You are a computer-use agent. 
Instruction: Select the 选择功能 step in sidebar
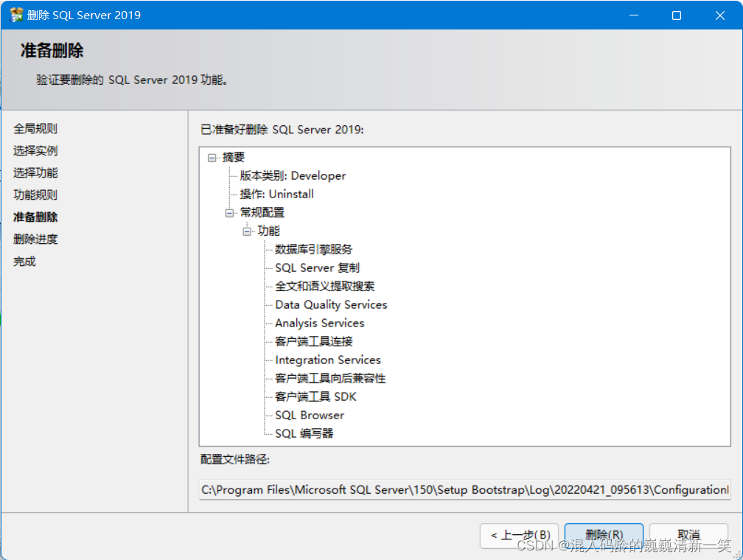point(35,172)
